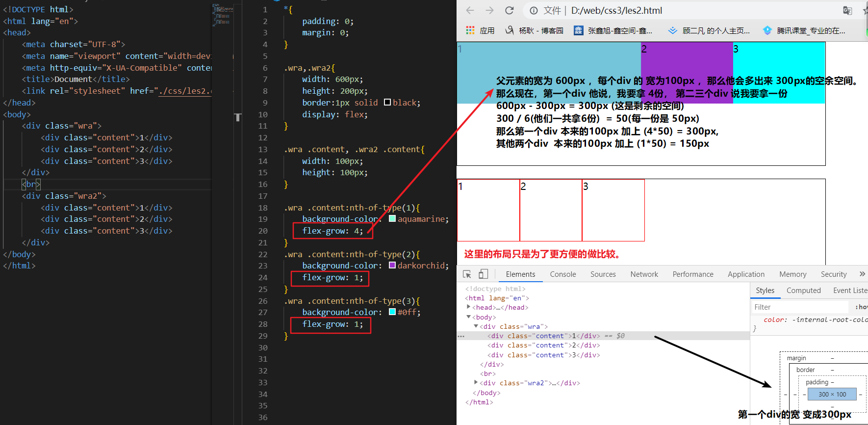This screenshot has height=425, width=868.
Task: Toggle the :hov element state button
Action: tap(861, 307)
